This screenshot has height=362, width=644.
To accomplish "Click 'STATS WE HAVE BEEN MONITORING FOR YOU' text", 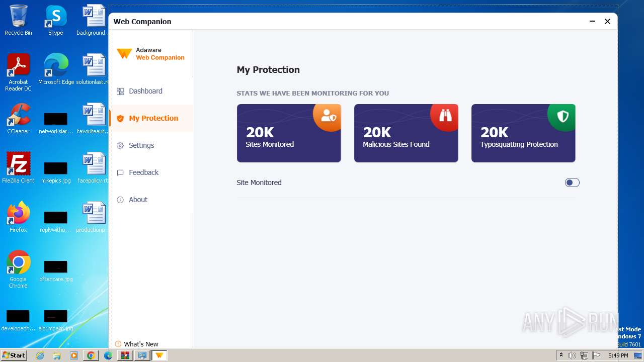I will tap(312, 93).
